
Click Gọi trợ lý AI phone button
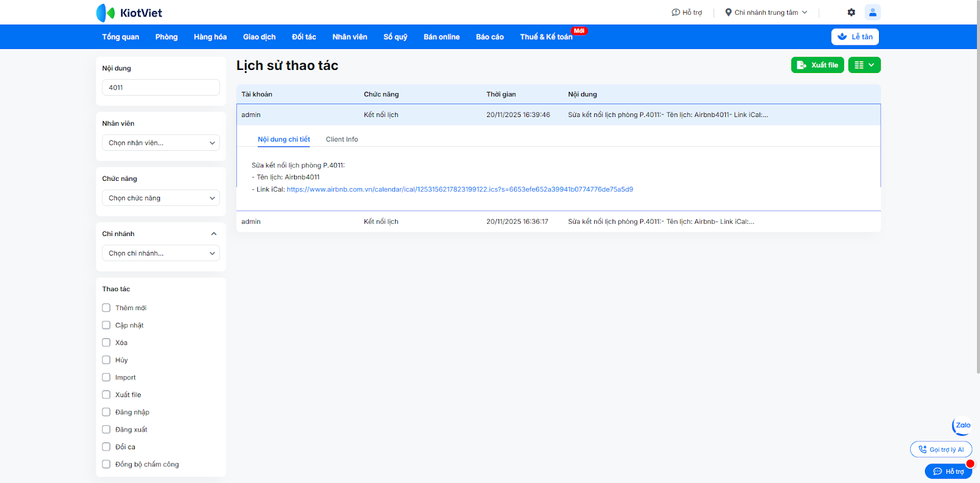click(941, 449)
